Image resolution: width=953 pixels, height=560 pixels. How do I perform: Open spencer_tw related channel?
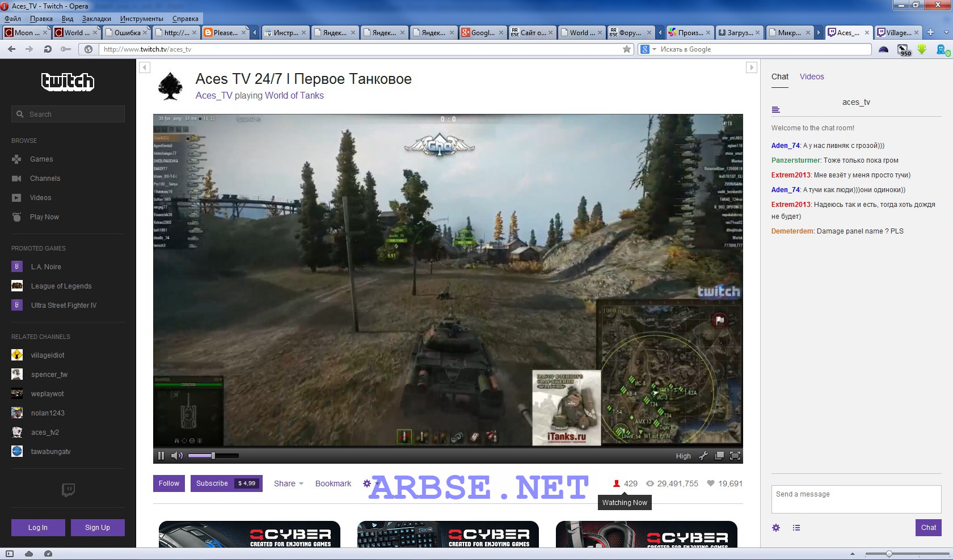point(40,375)
